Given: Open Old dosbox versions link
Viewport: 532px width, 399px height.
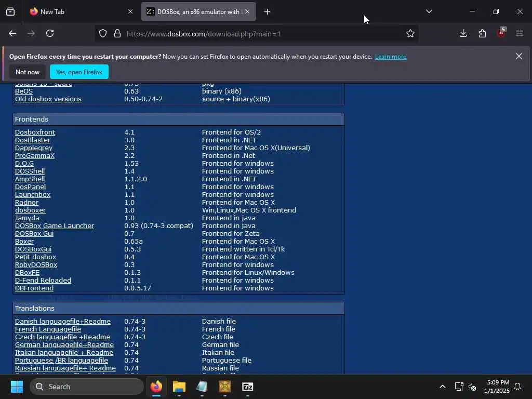Looking at the screenshot, I should click(x=48, y=99).
